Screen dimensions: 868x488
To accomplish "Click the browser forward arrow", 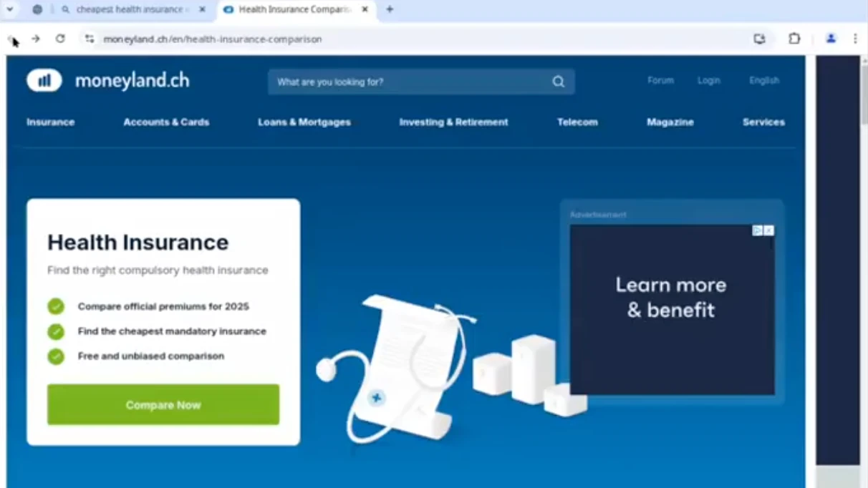I will click(36, 39).
